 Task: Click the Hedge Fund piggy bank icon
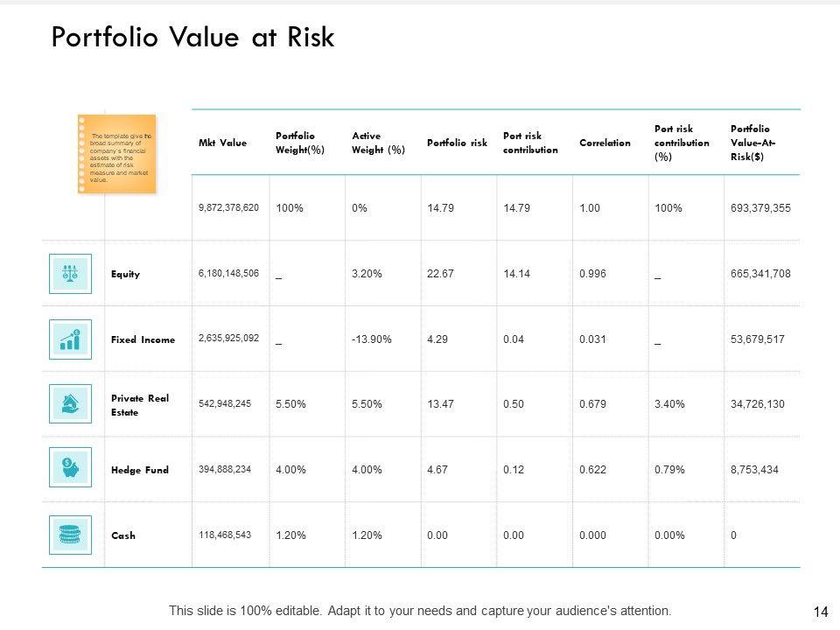(x=71, y=469)
